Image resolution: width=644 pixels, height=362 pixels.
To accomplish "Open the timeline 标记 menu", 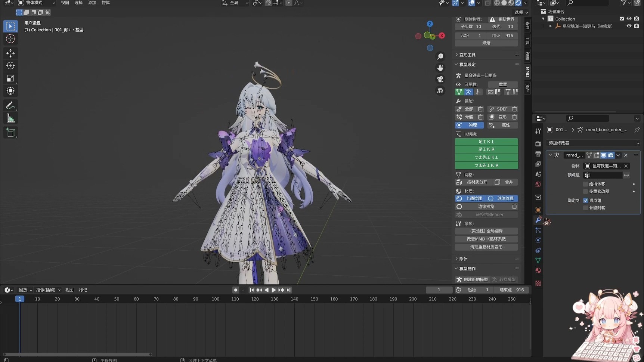I will (x=83, y=290).
